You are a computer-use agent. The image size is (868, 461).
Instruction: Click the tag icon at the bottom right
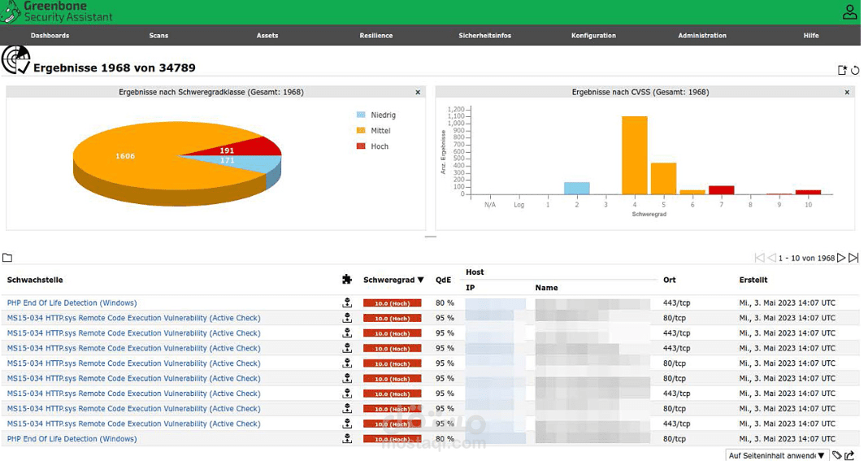(x=837, y=455)
